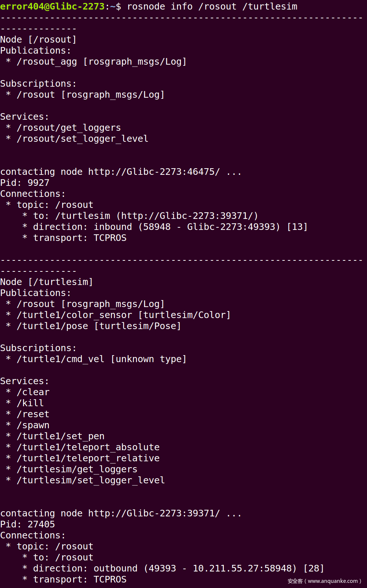This screenshot has height=588, width=367.
Task: Click the /turtle1/set_pen service
Action: tap(61, 436)
